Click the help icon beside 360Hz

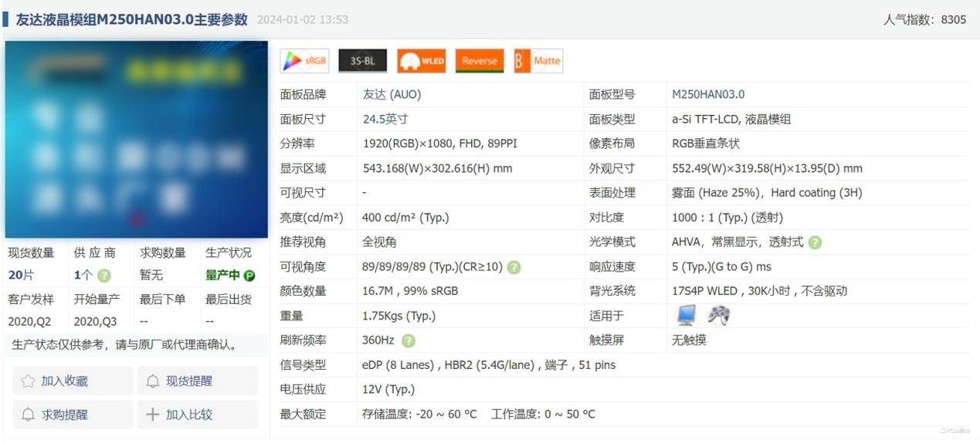(x=409, y=340)
